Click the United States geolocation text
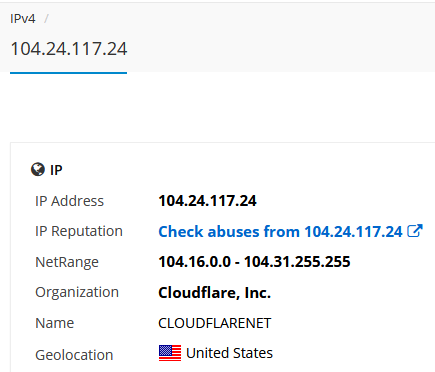 click(229, 353)
